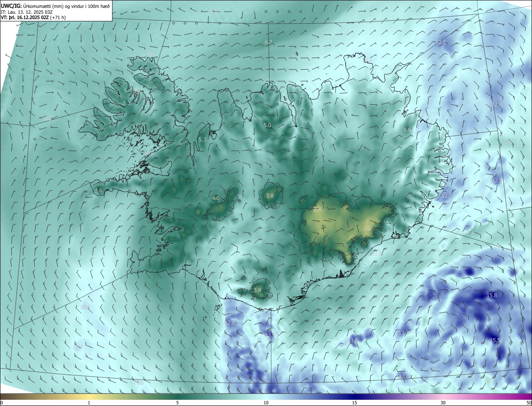
Task: Click the 15.5 value label
Action: click(x=495, y=340)
